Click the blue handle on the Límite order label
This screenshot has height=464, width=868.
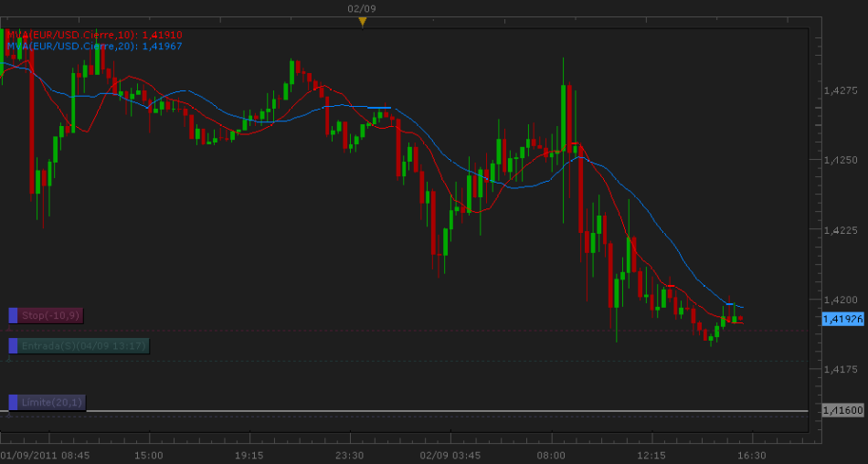(x=13, y=402)
